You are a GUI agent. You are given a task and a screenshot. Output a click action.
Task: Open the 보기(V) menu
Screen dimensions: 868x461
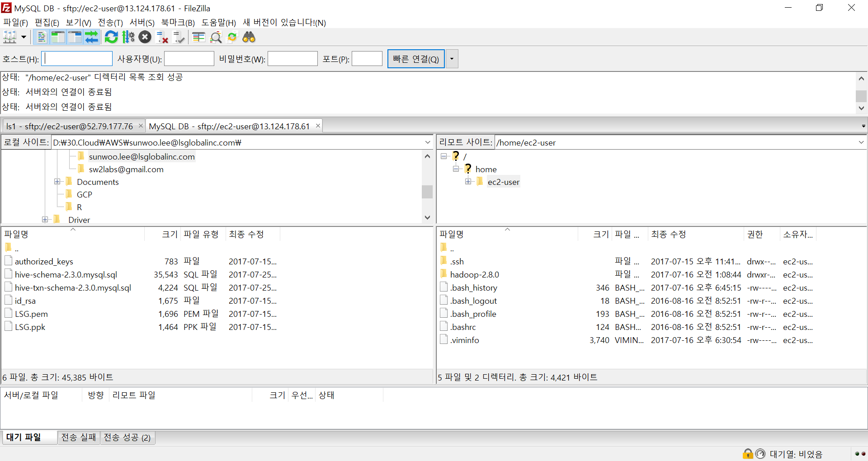tap(78, 23)
